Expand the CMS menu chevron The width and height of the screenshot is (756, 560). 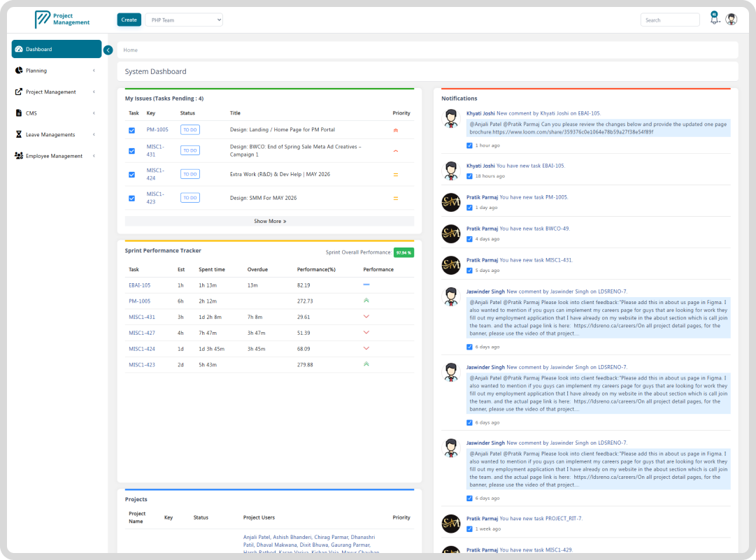[x=94, y=113]
